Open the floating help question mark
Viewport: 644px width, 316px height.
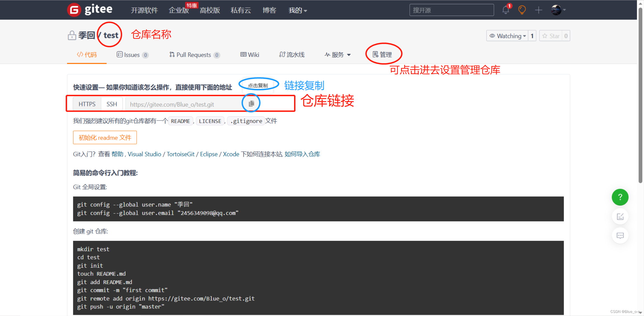coord(620,197)
